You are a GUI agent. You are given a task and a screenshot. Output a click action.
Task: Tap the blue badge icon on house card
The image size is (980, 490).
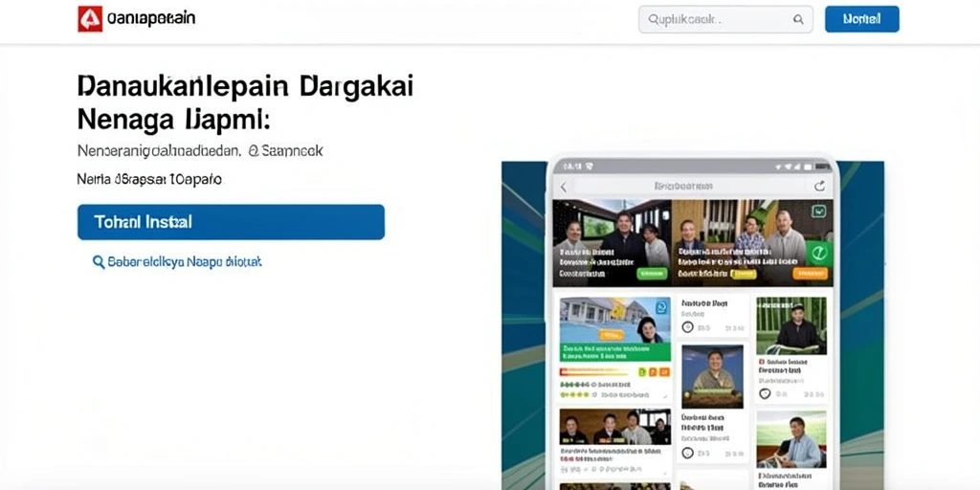click(661, 306)
